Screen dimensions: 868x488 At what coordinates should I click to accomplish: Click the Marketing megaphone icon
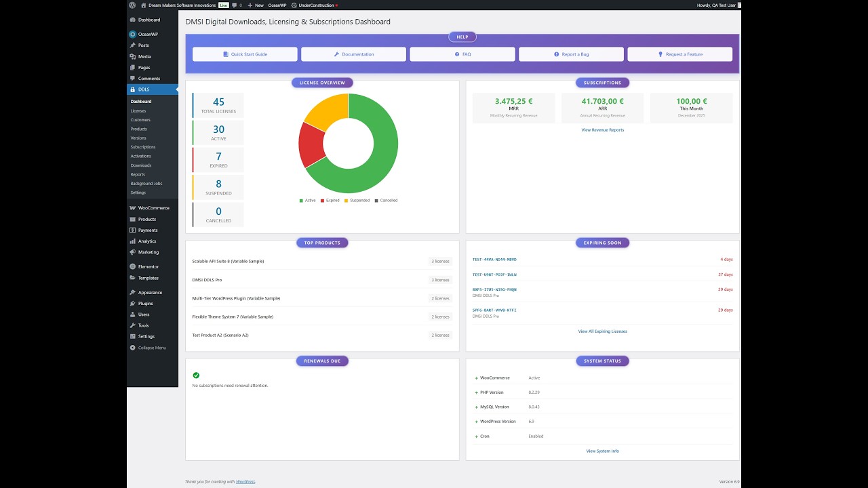[x=132, y=252]
